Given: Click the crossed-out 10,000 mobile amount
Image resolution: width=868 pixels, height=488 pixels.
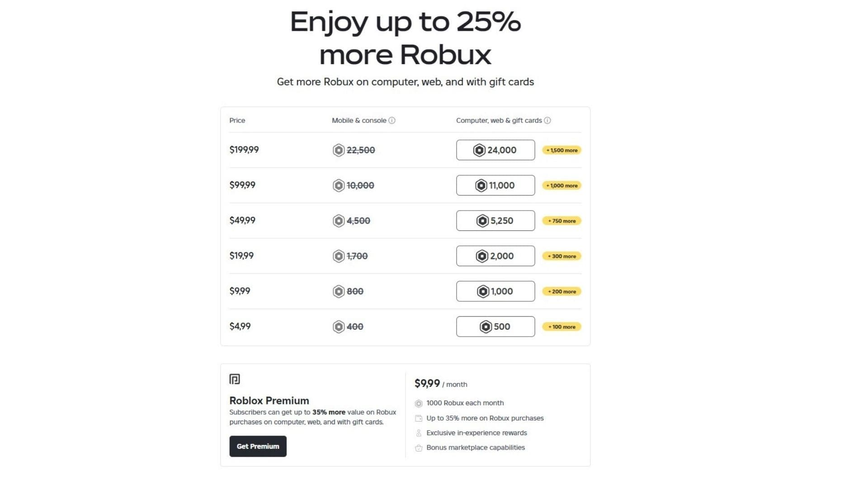Looking at the screenshot, I should 360,185.
